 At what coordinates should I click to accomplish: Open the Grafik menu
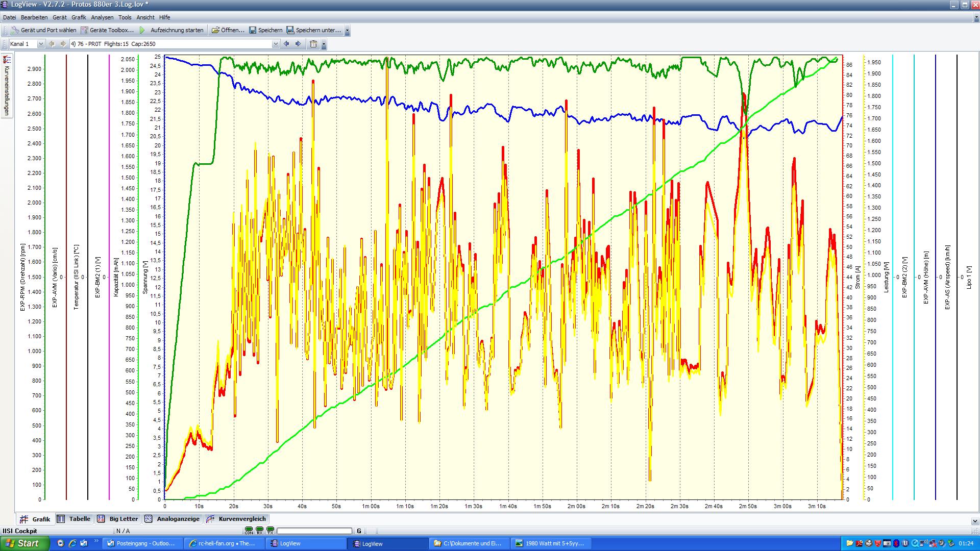pos(79,17)
